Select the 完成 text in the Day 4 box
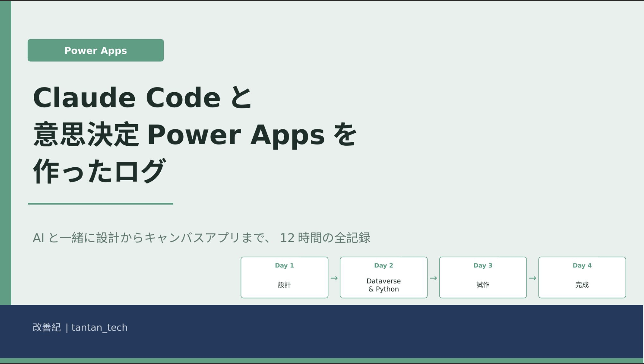 [582, 285]
